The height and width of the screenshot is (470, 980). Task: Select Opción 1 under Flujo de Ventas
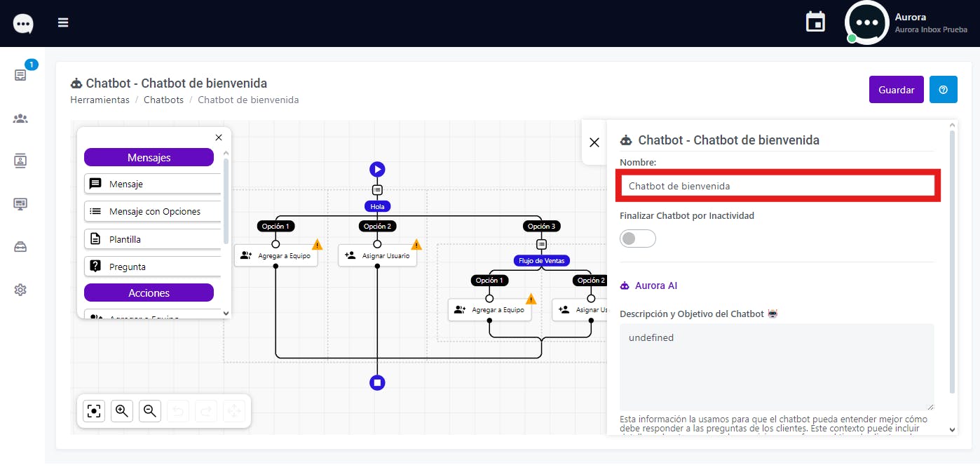tap(489, 280)
